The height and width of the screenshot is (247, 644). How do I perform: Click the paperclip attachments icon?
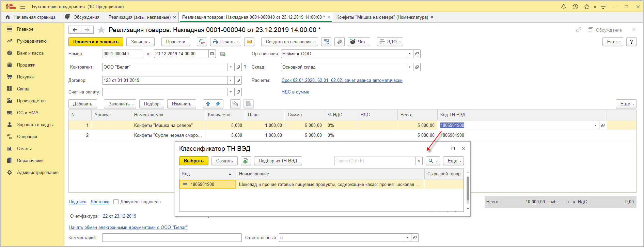[x=339, y=42]
